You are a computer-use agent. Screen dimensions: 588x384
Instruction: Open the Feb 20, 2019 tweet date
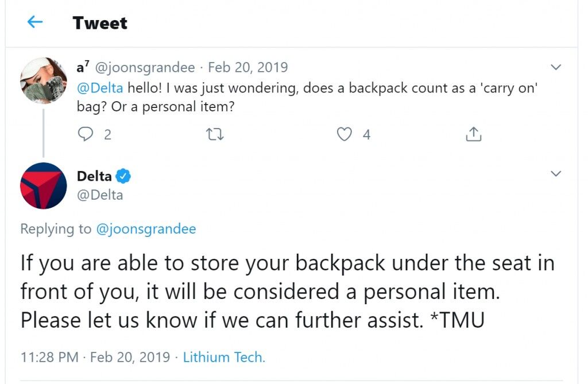(x=248, y=68)
